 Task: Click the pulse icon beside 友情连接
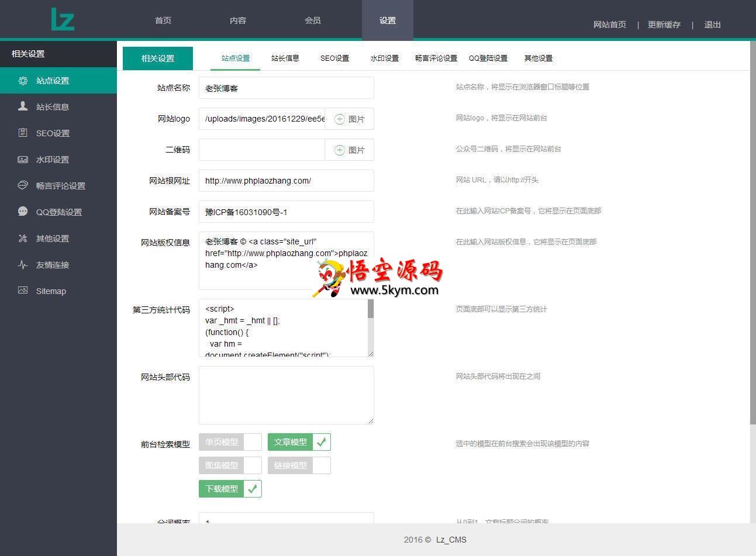tap(23, 264)
